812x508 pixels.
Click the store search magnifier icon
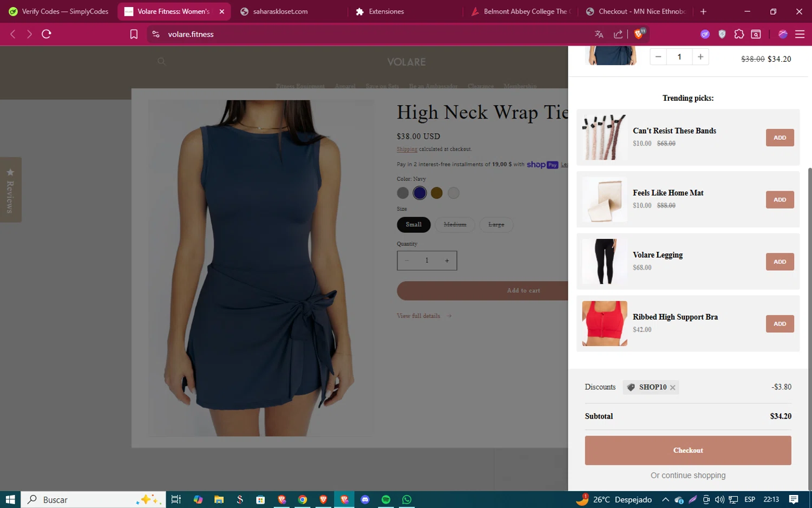pos(161,62)
